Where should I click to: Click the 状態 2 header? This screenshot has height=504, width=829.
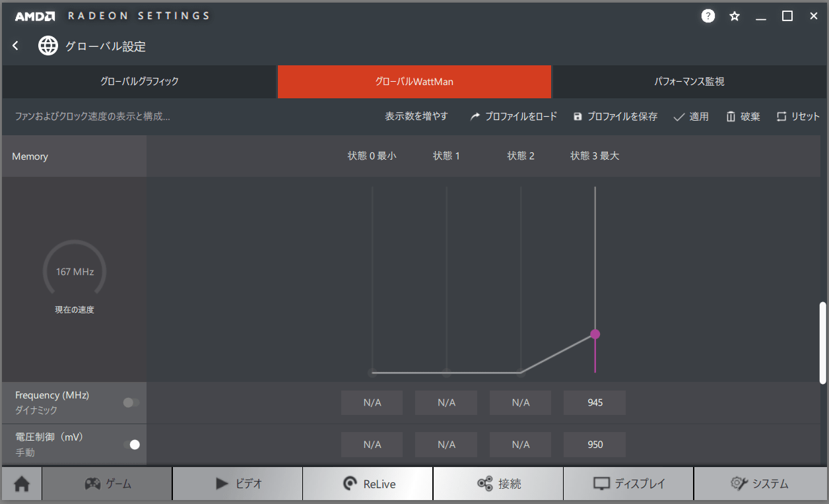[x=521, y=156]
